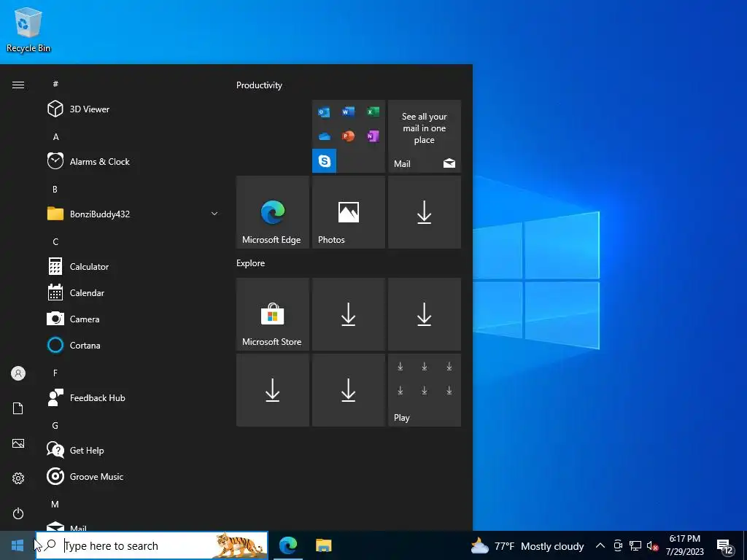
Task: Open OneNote in Office tile group
Action: (x=373, y=136)
